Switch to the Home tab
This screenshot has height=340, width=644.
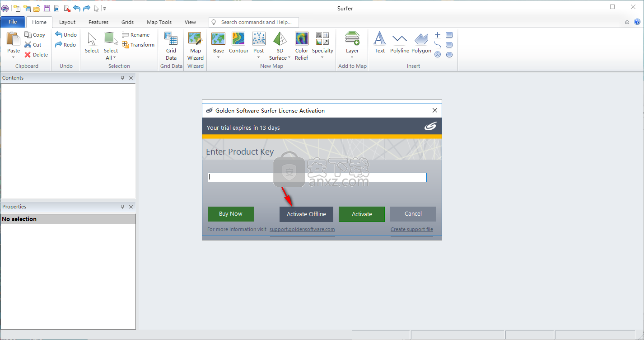click(39, 22)
